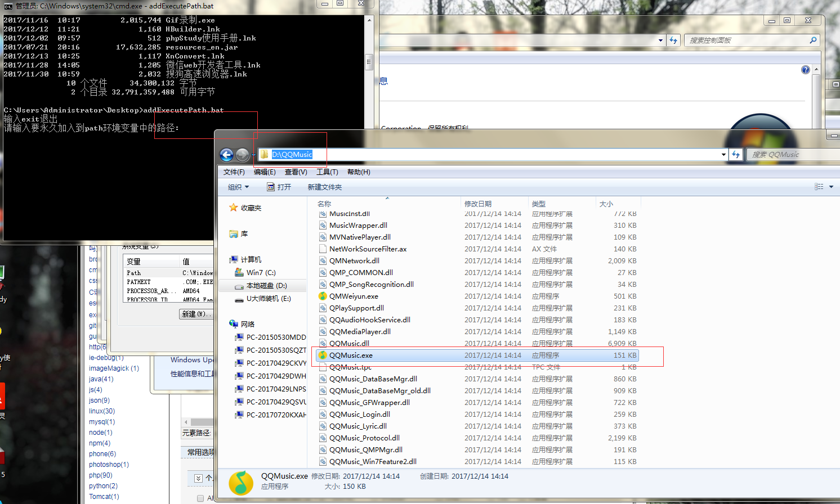
Task: Open the U大师装机 (E:) drive
Action: [x=269, y=298]
